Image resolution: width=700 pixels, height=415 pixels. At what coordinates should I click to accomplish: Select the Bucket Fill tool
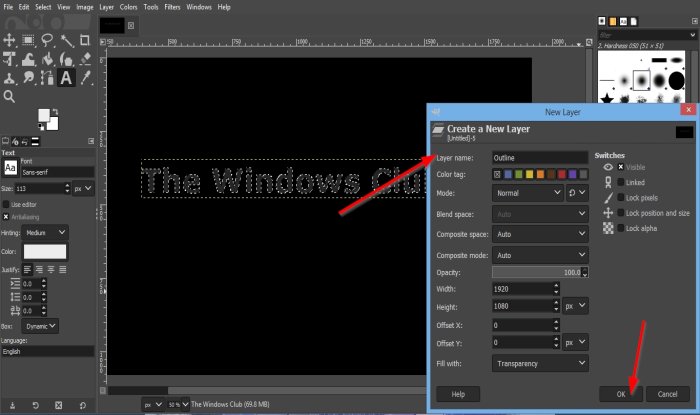click(x=48, y=59)
